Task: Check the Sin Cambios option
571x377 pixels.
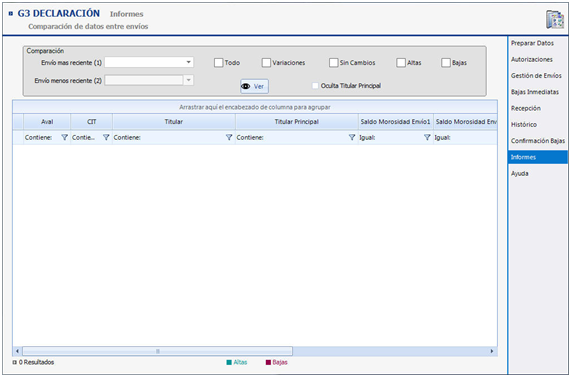Action: pos(334,63)
